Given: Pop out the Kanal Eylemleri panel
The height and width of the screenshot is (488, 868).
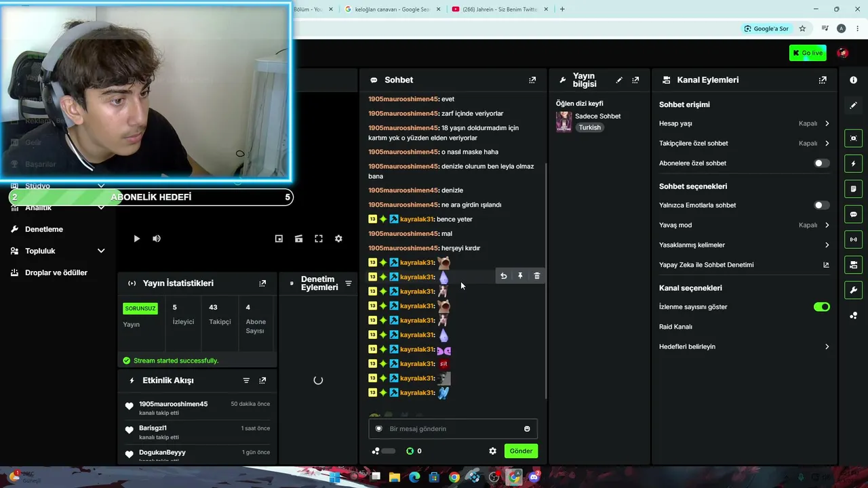Looking at the screenshot, I should 823,80.
